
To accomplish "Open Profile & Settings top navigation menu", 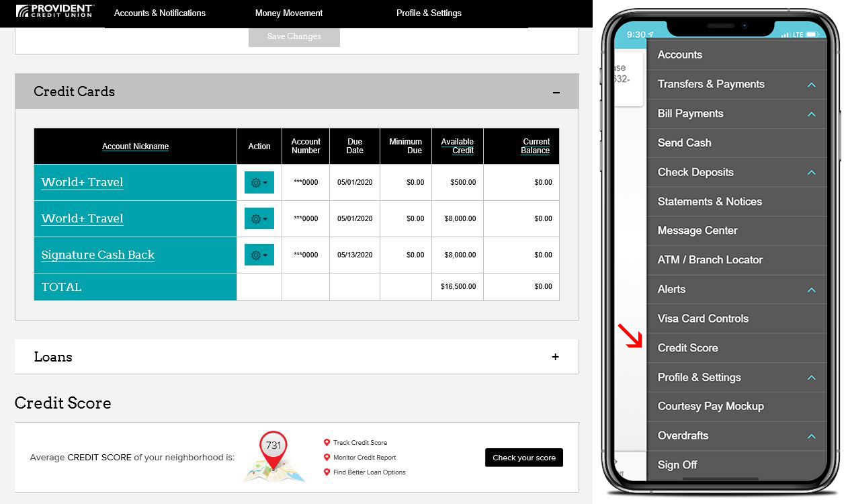I will click(x=429, y=13).
